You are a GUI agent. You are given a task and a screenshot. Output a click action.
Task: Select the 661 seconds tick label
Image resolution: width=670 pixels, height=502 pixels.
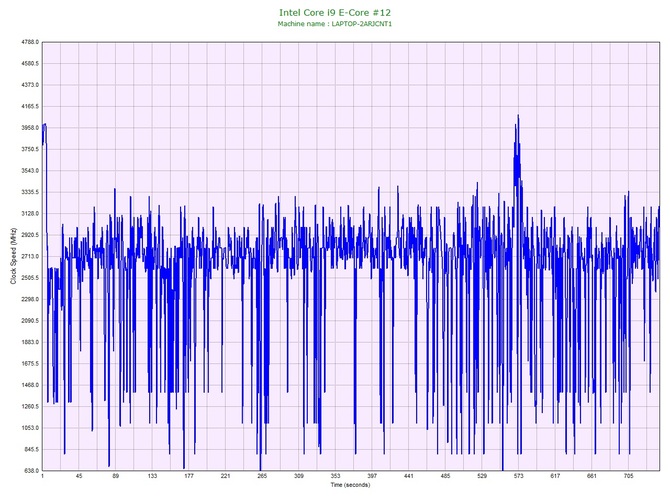click(592, 476)
